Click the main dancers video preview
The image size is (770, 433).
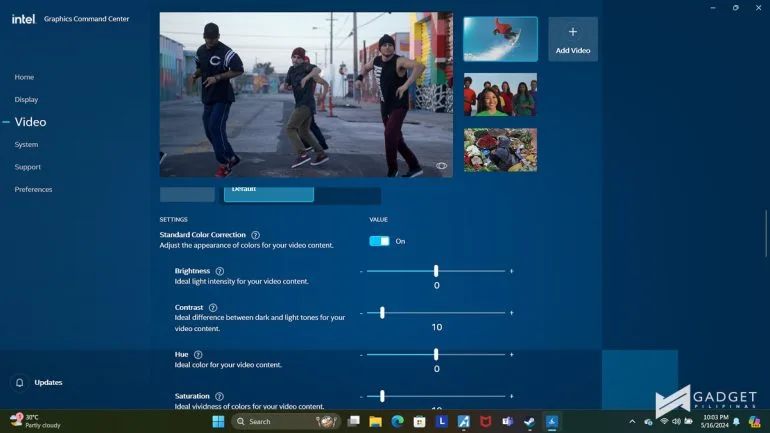(x=306, y=95)
